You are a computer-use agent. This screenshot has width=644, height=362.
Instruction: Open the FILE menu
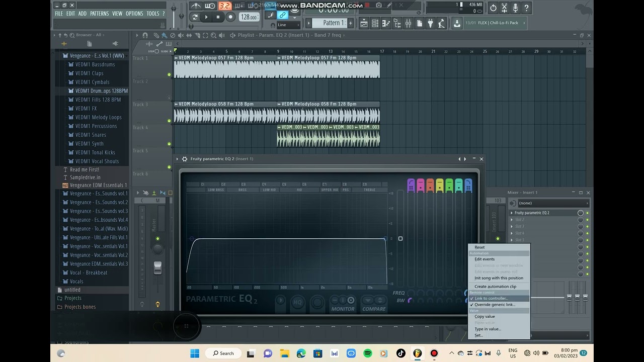pyautogui.click(x=59, y=14)
